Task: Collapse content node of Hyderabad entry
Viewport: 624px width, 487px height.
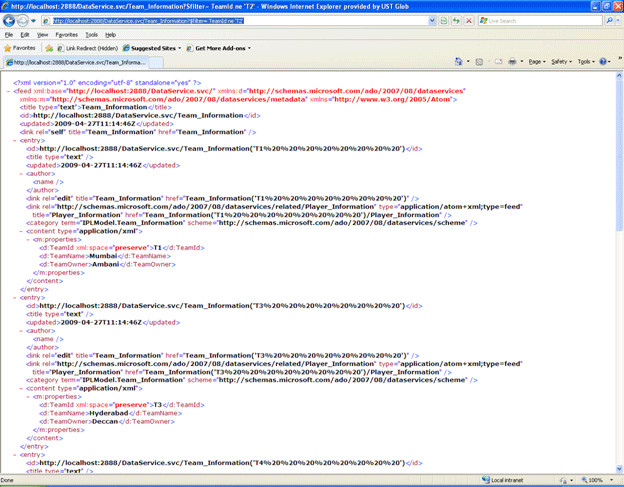Action: point(21,388)
